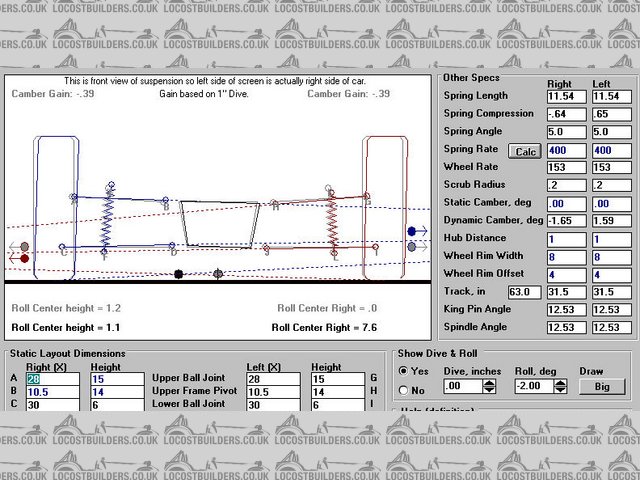Edit the Right Spring Rate value field
This screenshot has height=480, width=640.
[x=565, y=150]
